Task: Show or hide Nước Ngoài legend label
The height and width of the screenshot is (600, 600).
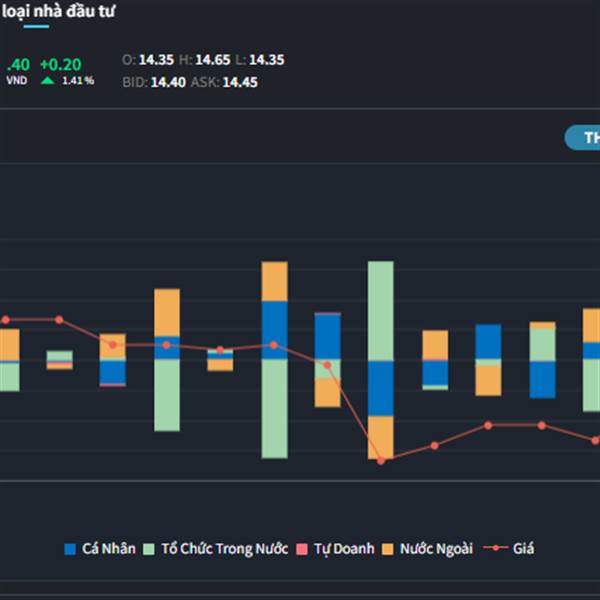Action: (436, 549)
